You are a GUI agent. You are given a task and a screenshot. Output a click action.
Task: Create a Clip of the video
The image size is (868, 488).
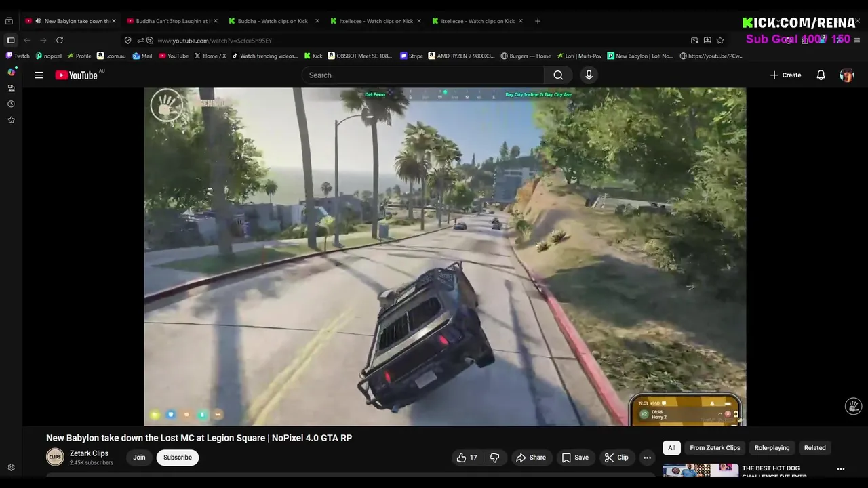tap(616, 457)
